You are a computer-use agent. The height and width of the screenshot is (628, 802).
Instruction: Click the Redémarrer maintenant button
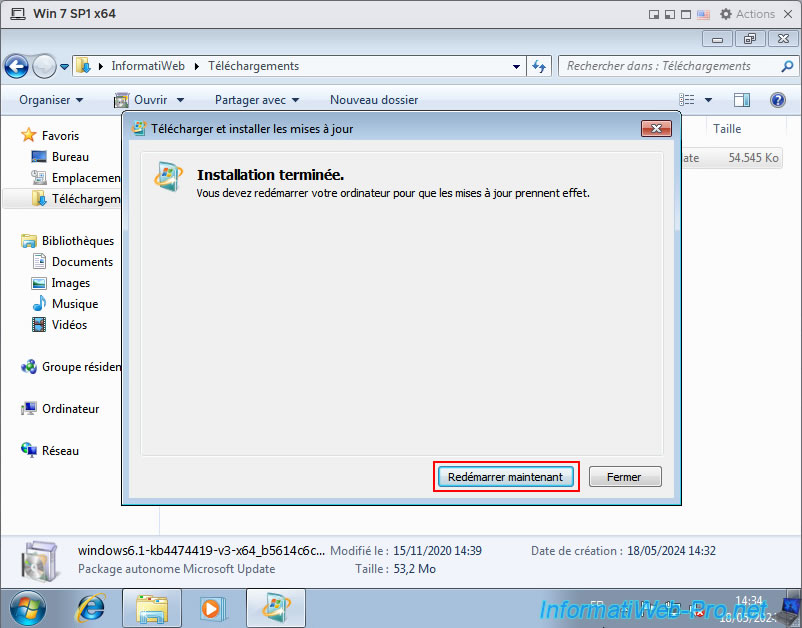(x=506, y=477)
